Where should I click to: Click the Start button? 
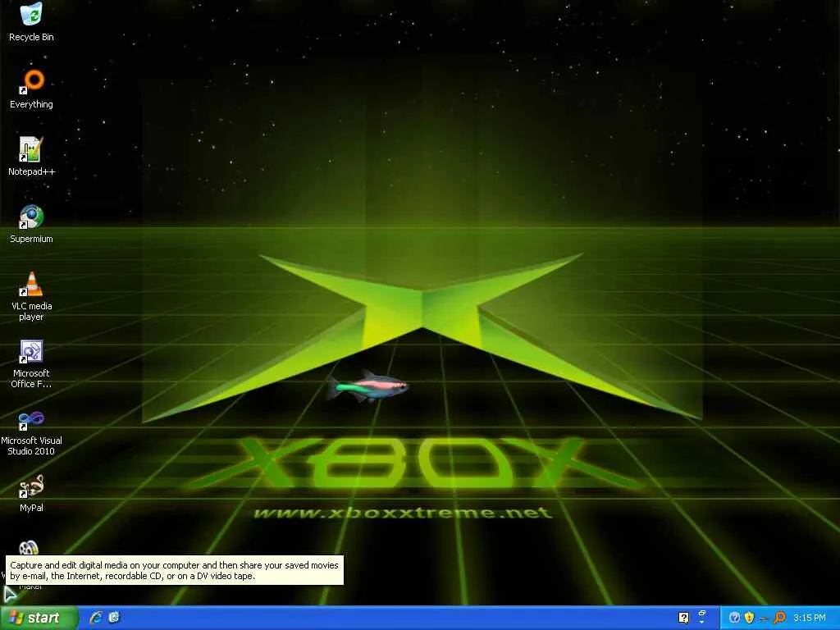click(x=39, y=618)
